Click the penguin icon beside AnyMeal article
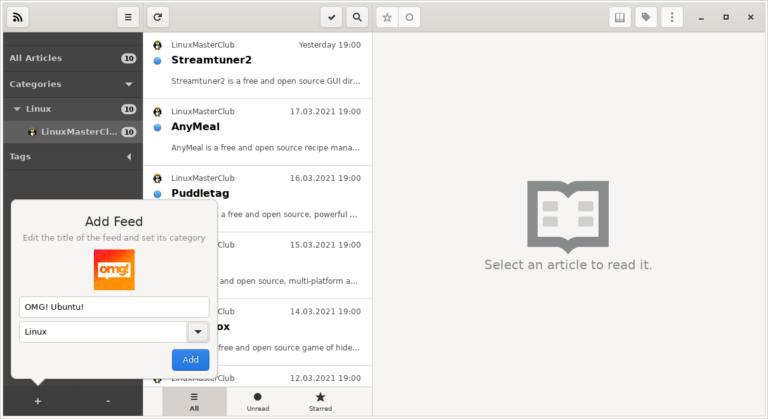The height and width of the screenshot is (419, 768). (x=157, y=112)
